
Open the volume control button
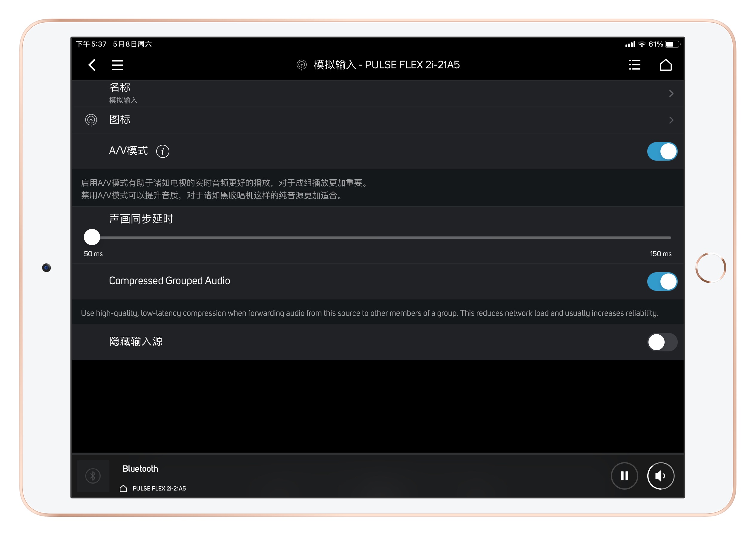(660, 476)
